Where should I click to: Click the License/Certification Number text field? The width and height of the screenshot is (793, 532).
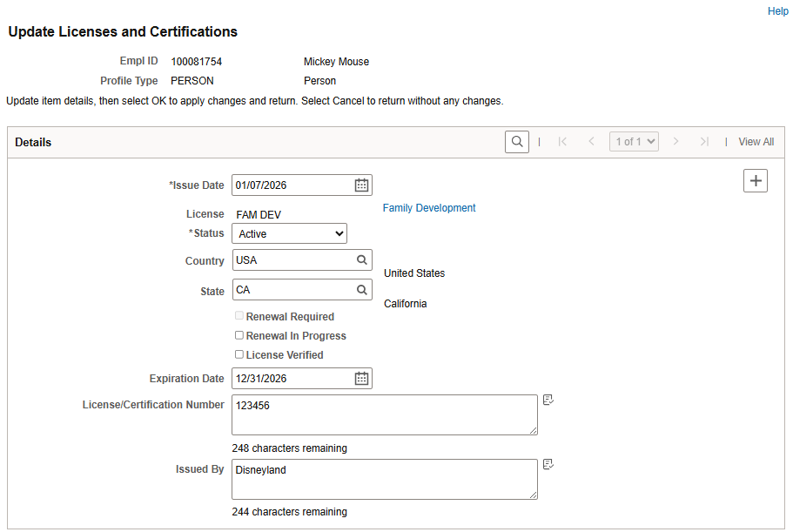pyautogui.click(x=384, y=415)
